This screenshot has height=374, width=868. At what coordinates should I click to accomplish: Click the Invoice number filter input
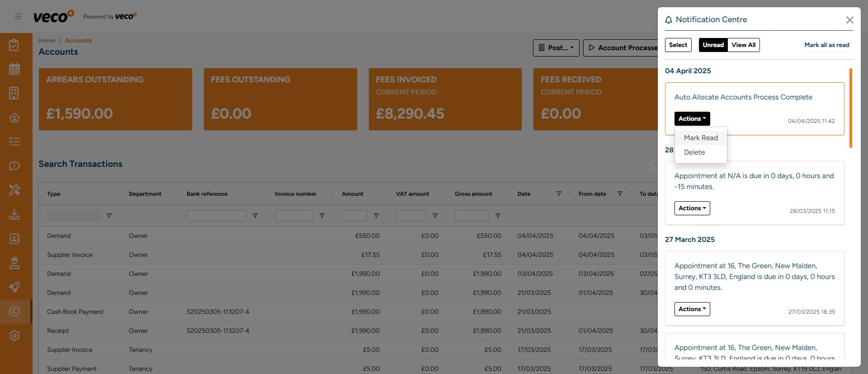click(x=293, y=216)
